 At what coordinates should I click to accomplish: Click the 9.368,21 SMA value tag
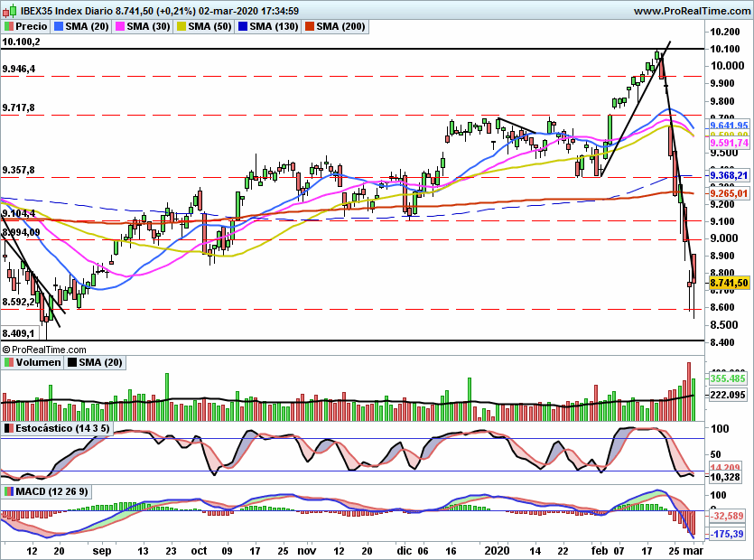click(x=729, y=175)
